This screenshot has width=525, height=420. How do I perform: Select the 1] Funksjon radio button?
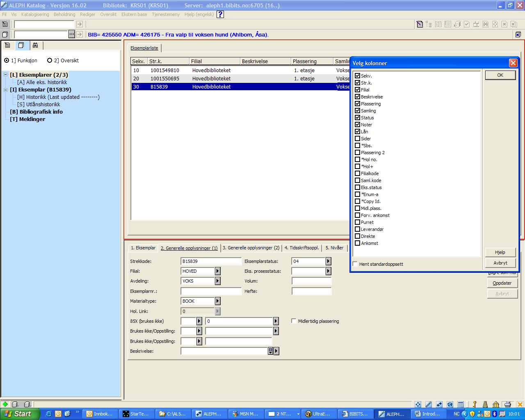click(7, 61)
